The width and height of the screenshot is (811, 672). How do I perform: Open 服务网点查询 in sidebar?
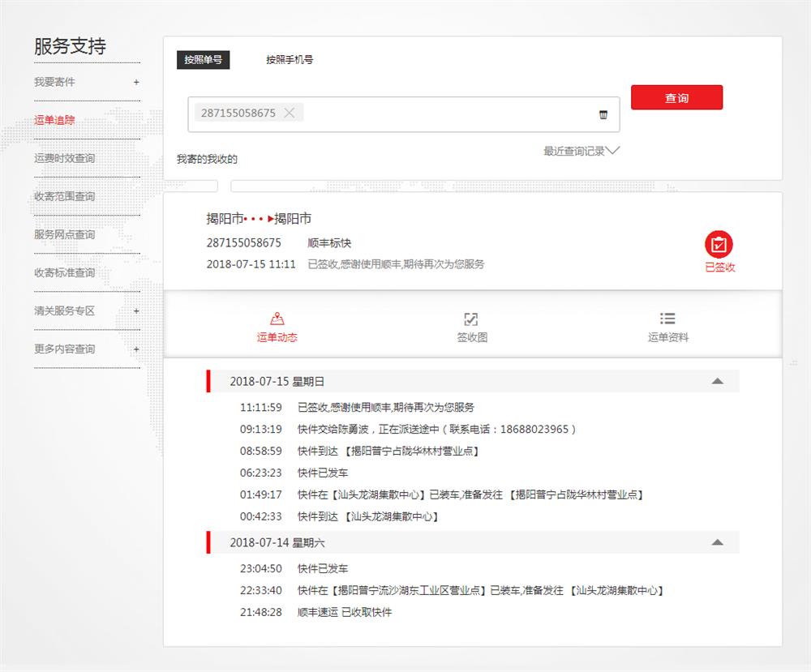65,235
